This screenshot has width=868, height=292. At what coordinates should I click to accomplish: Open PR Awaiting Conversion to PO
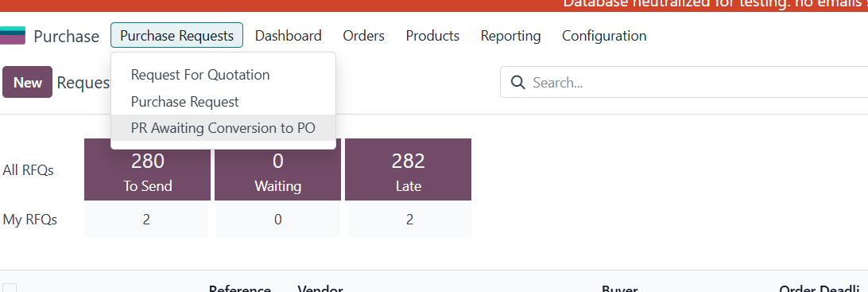tap(223, 128)
